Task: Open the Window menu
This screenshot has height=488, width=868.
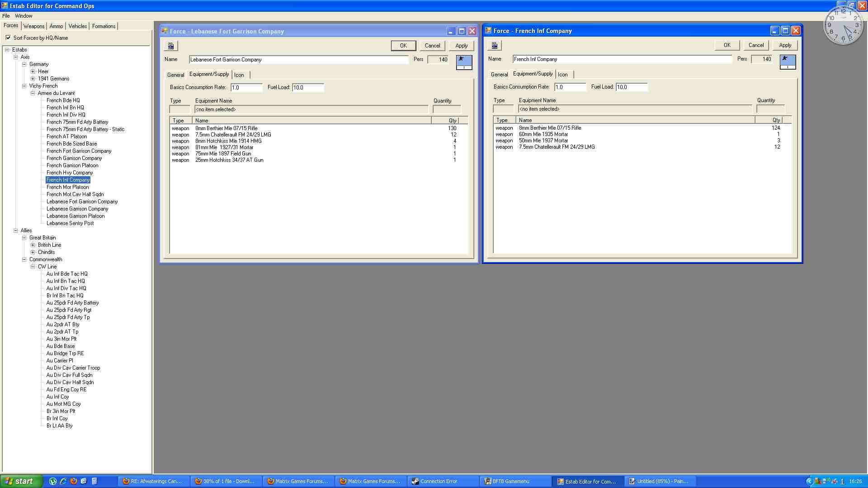Action: tap(24, 16)
